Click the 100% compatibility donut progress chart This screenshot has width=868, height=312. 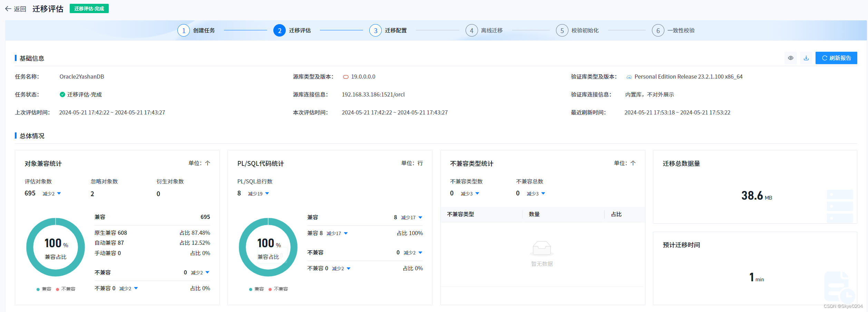(55, 247)
